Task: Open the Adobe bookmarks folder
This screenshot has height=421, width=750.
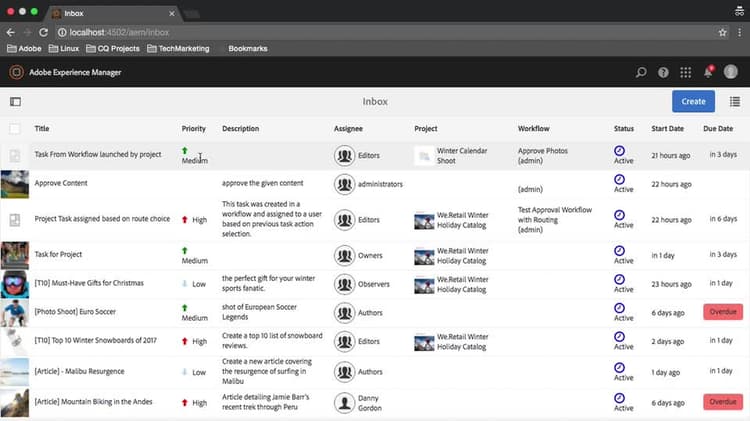Action: [x=24, y=48]
